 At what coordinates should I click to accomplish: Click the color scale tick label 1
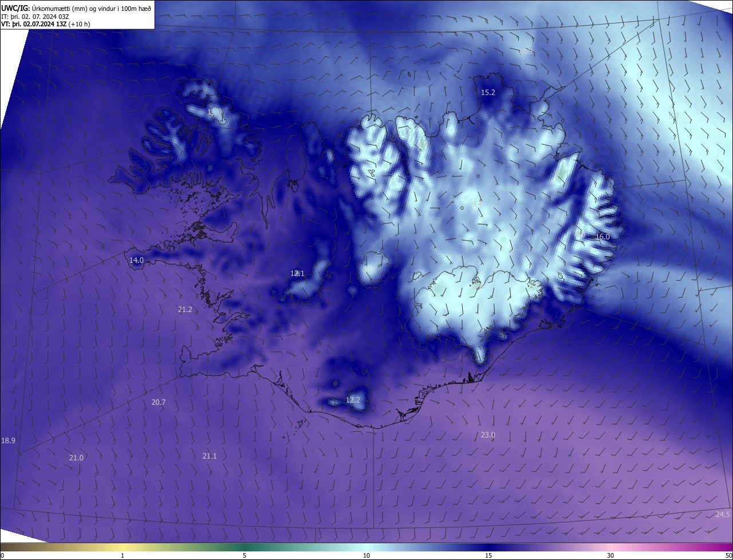[123, 555]
